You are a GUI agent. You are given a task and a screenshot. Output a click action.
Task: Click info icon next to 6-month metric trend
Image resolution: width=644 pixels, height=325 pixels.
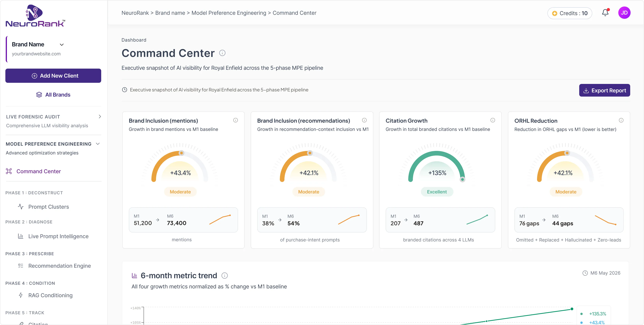click(225, 276)
